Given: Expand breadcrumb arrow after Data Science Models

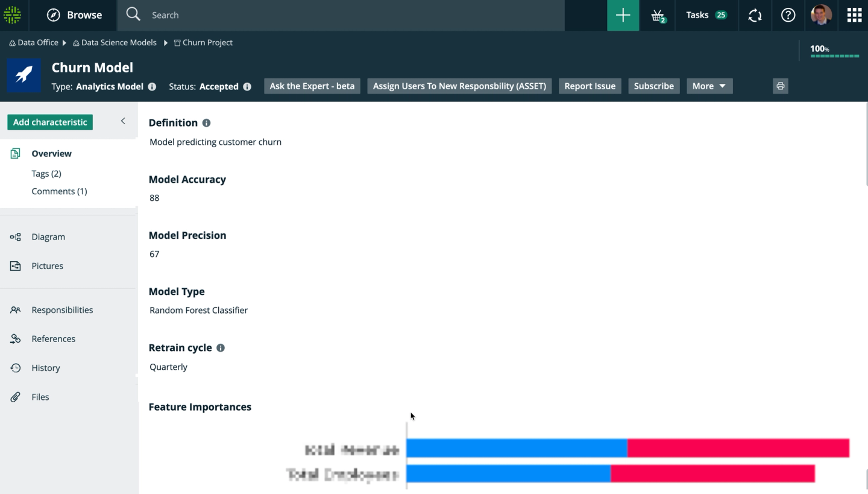Looking at the screenshot, I should [x=165, y=43].
